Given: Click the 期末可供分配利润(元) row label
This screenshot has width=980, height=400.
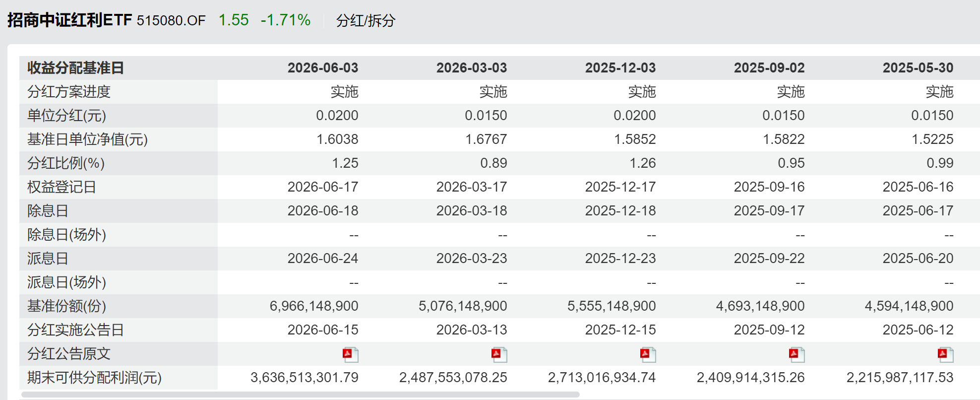Looking at the screenshot, I should point(95,378).
